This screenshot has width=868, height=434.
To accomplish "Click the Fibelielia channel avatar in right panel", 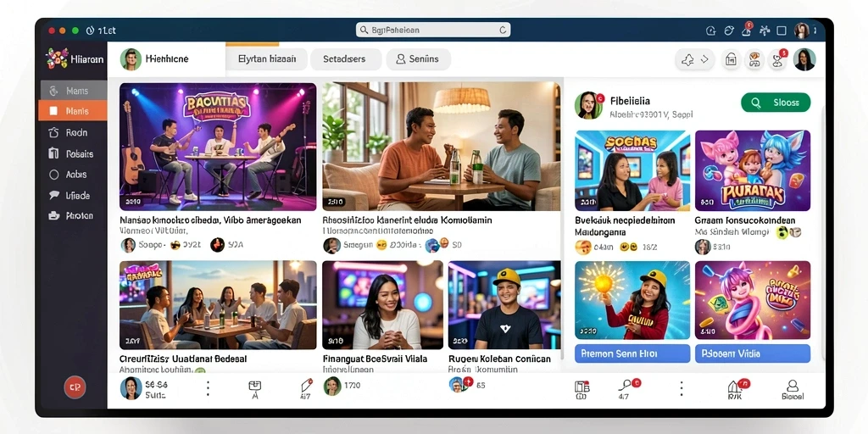I will click(x=588, y=105).
